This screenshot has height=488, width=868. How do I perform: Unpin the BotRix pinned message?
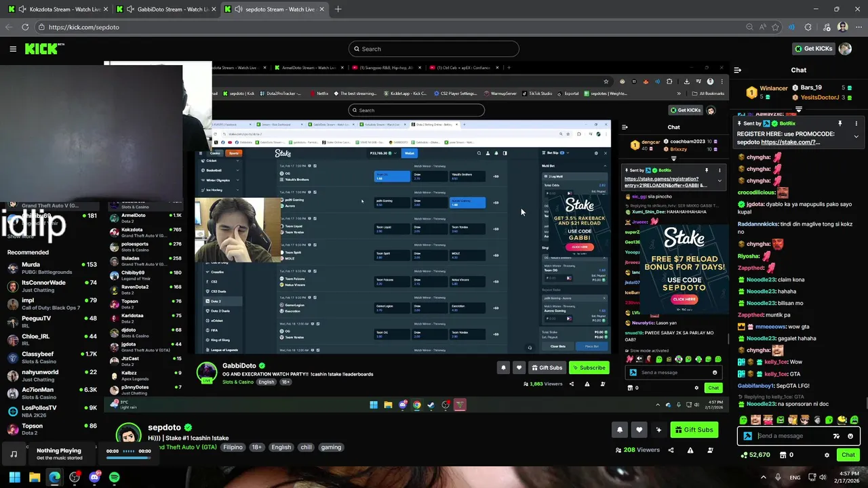[840, 123]
